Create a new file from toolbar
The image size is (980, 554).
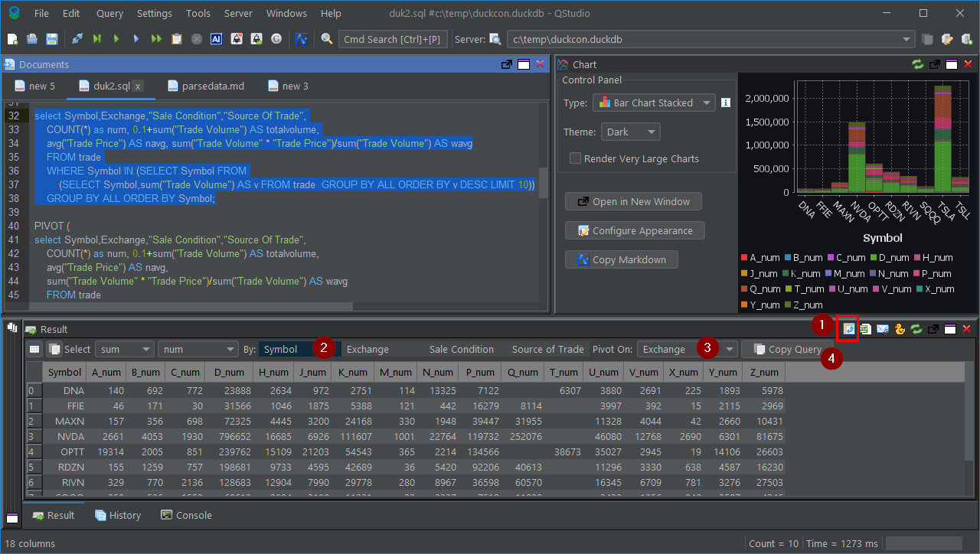[x=14, y=39]
